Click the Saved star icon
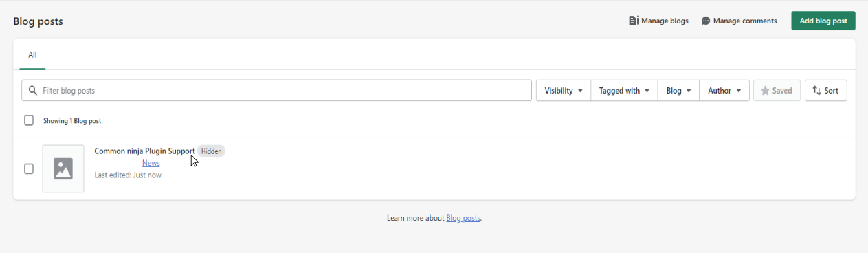868x253 pixels. point(765,91)
